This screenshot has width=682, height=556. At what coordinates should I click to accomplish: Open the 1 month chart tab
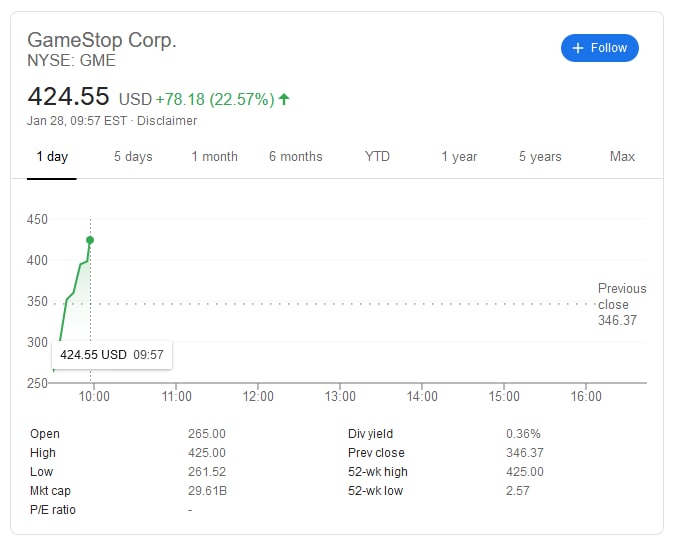(x=214, y=157)
